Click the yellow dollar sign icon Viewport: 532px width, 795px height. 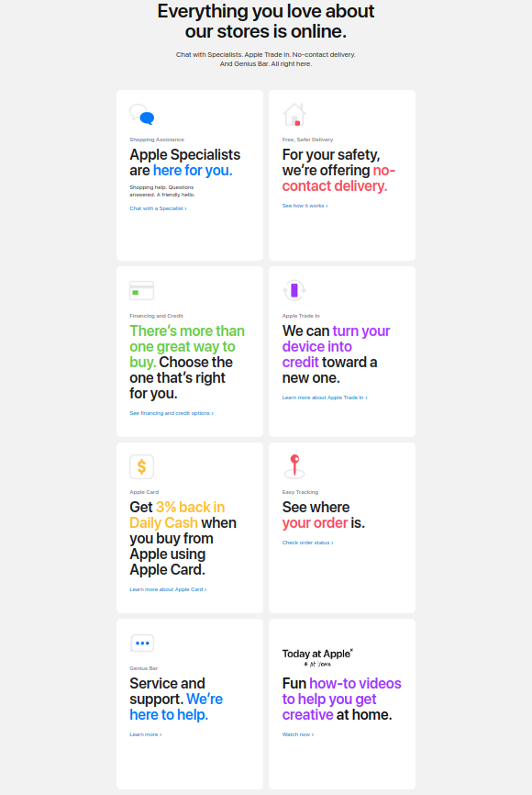[142, 466]
